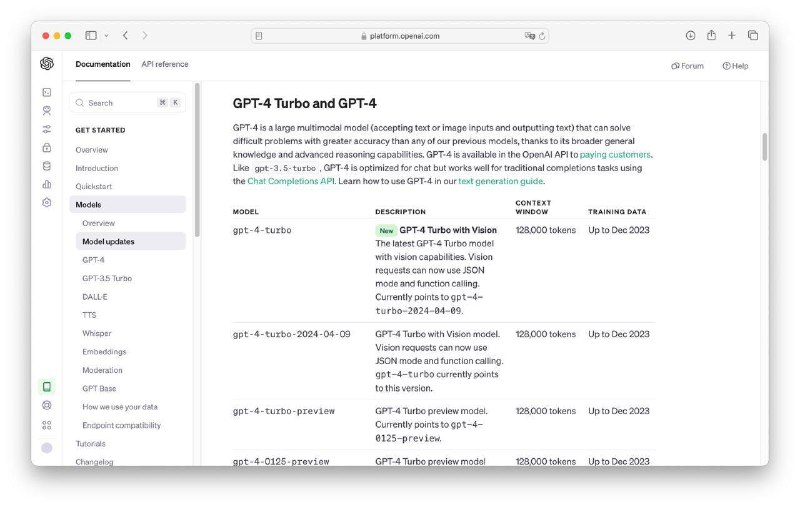Open the Assistants icon in left rail
Viewport: 800px width, 507px height.
click(x=47, y=111)
